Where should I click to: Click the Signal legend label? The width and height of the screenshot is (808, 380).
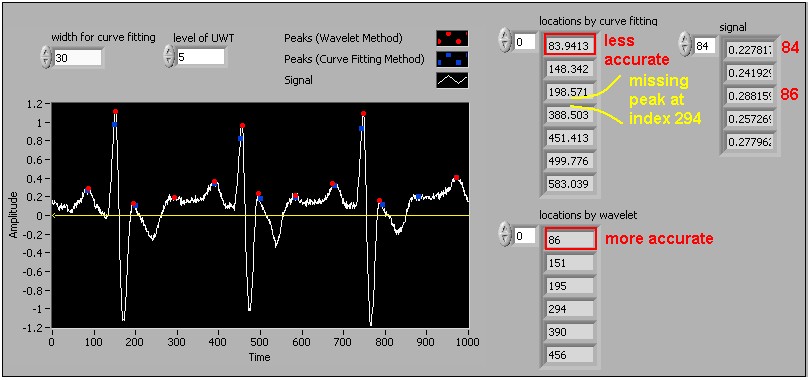[297, 80]
